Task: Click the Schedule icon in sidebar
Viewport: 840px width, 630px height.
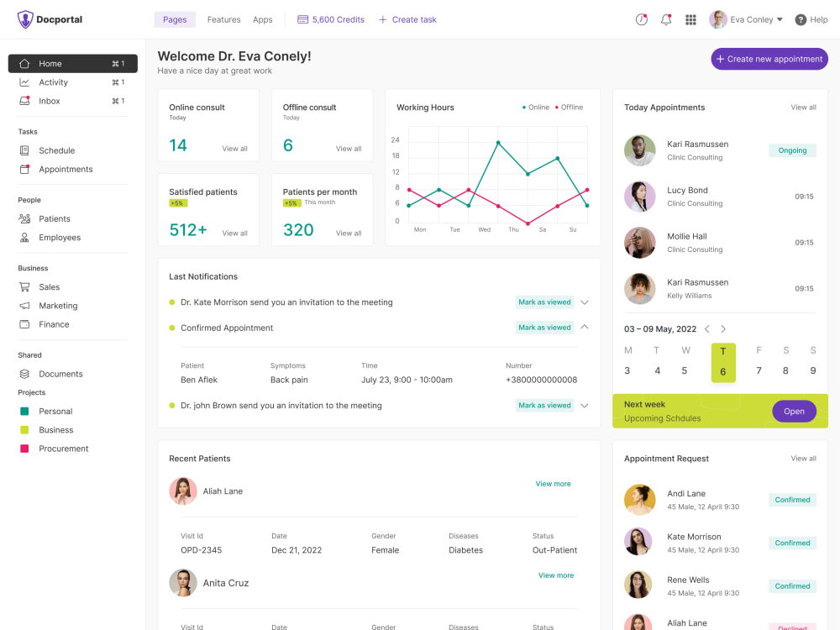Action: [24, 150]
